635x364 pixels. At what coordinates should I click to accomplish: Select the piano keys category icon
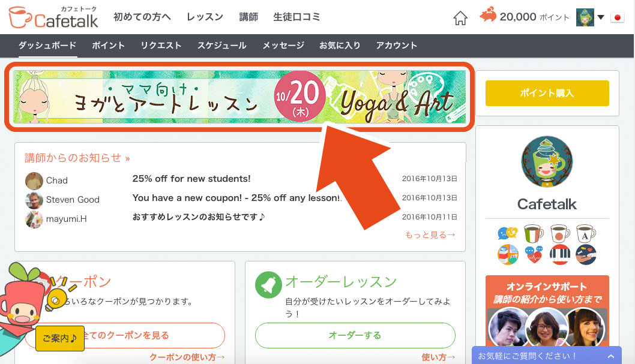559,254
